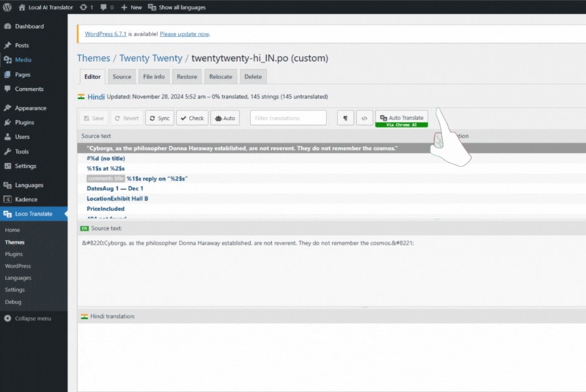Switch to the Delete tab
This screenshot has width=586, height=392.
click(x=253, y=76)
